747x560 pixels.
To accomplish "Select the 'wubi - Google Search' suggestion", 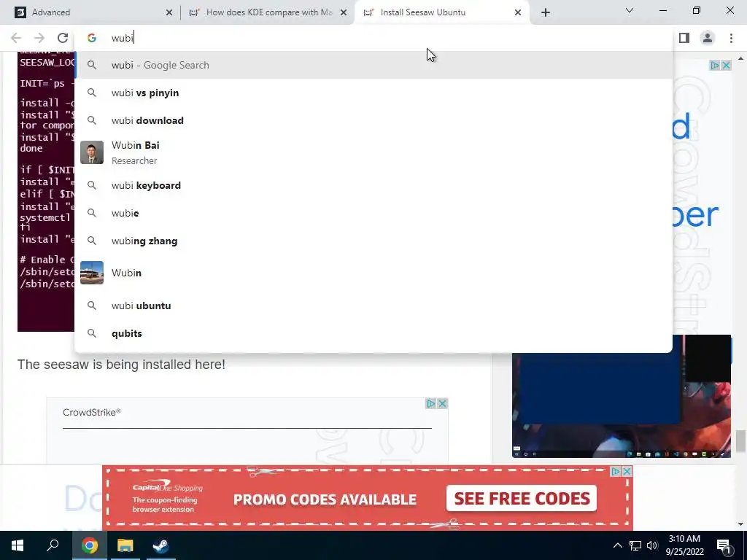I will 373,65.
